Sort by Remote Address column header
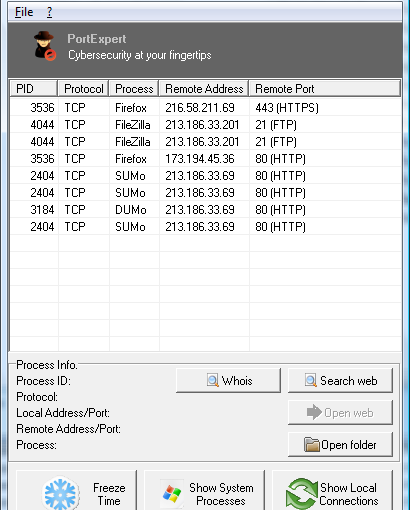This screenshot has height=510, width=410. [x=204, y=89]
